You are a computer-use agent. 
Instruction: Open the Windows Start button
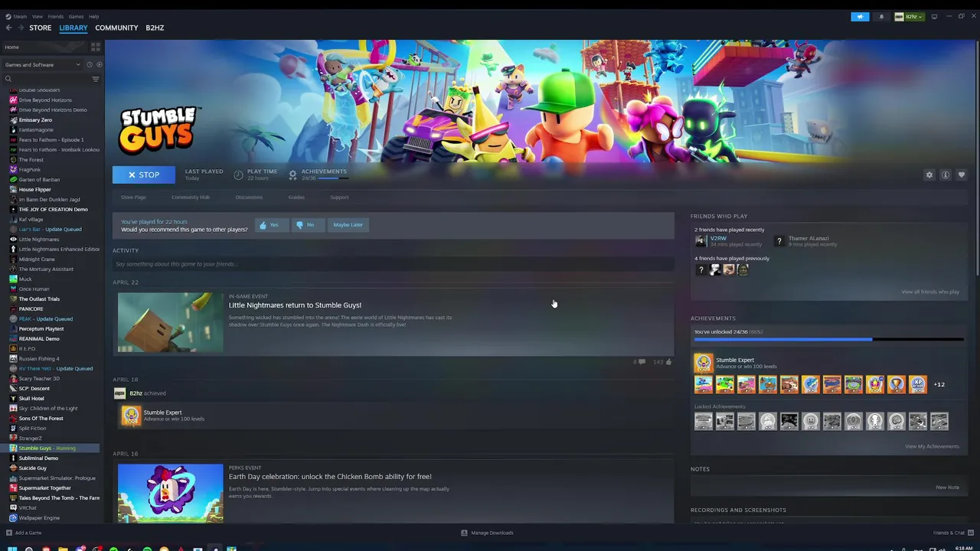pos(11,548)
